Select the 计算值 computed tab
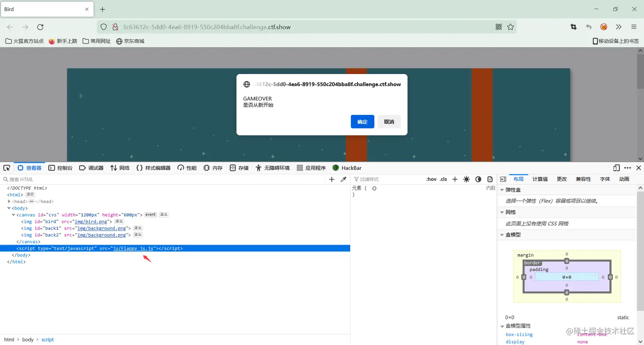Image resolution: width=644 pixels, height=345 pixels. [540, 179]
